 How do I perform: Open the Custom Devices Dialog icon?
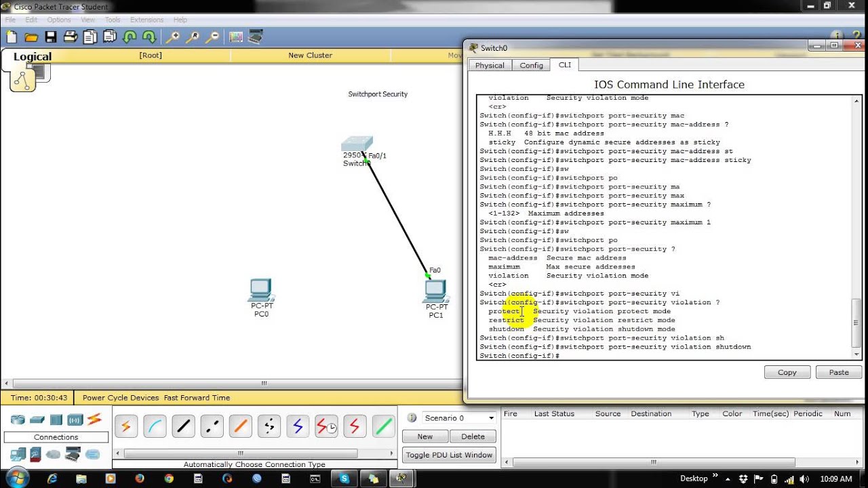(x=256, y=37)
